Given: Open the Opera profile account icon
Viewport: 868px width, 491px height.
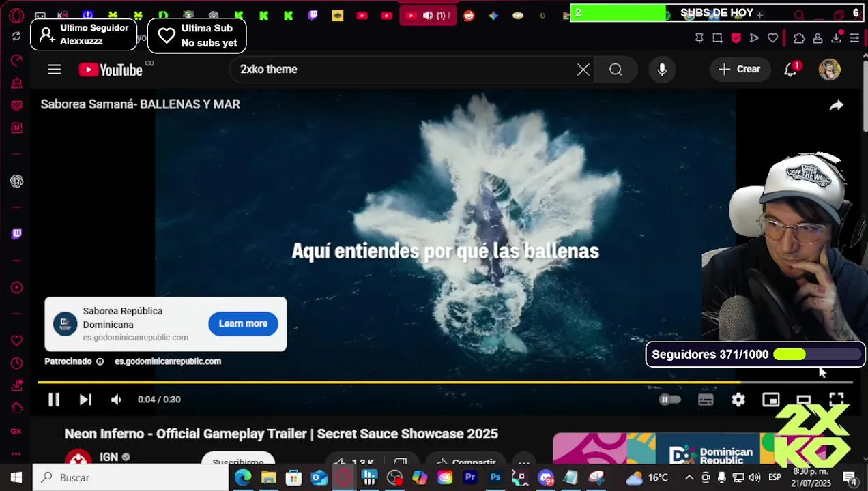Looking at the screenshot, I should click(818, 38).
